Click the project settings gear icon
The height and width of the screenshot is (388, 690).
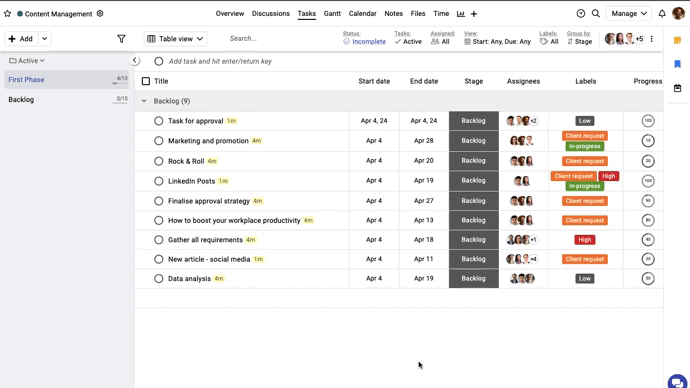100,14
